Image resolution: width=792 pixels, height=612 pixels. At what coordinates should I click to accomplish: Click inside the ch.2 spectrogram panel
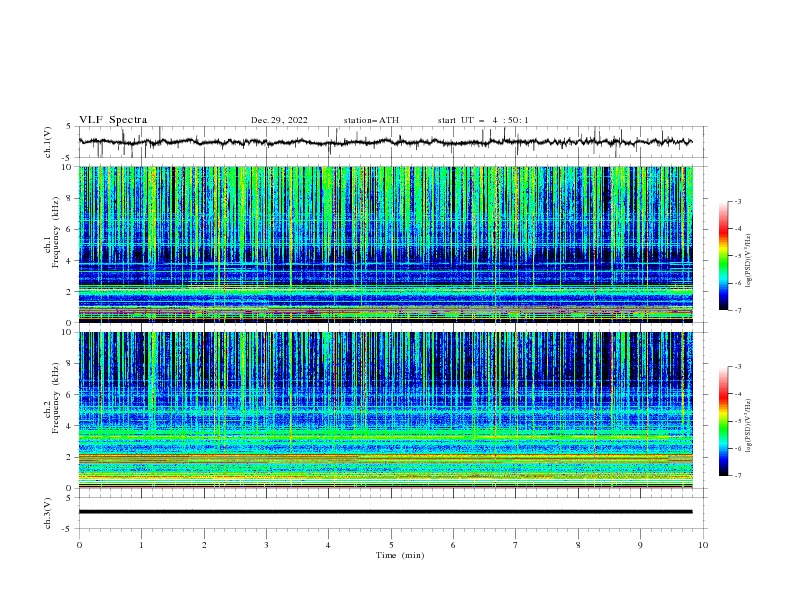pos(386,410)
